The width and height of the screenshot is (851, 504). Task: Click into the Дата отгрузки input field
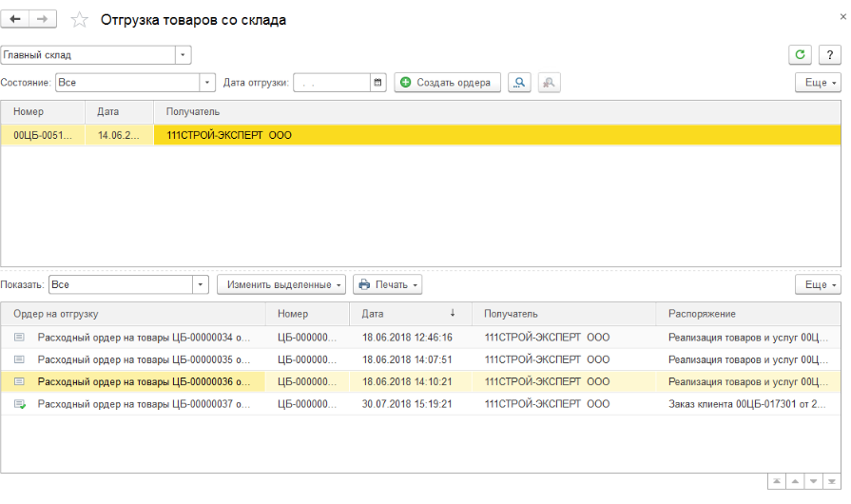(x=331, y=83)
